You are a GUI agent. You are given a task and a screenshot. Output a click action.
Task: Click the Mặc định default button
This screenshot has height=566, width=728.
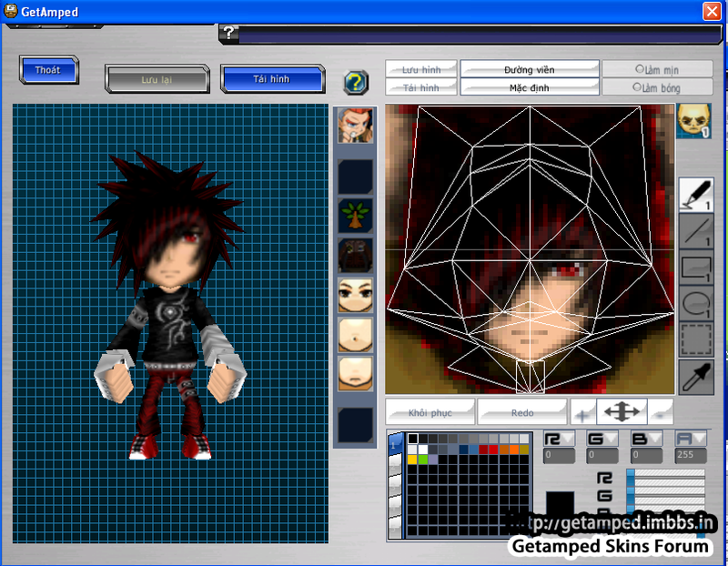tap(530, 86)
